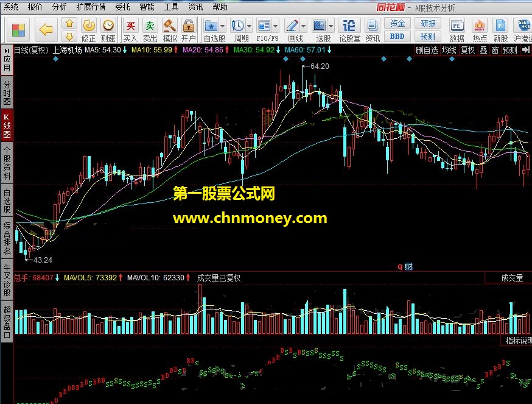Open the 选股 stock picker icon
The image size is (532, 404).
point(320,26)
